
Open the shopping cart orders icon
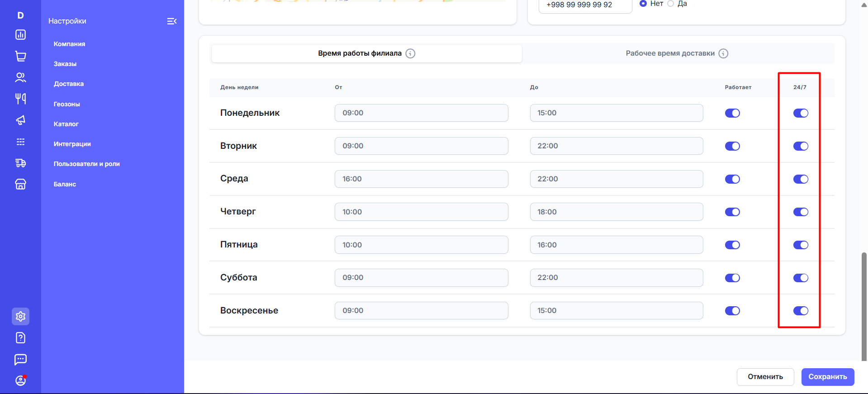[x=20, y=56]
